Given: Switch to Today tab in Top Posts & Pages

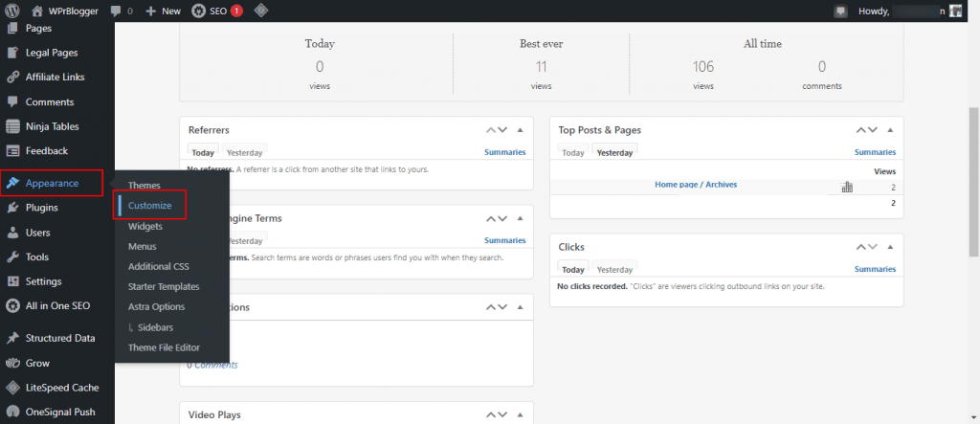Looking at the screenshot, I should [572, 152].
